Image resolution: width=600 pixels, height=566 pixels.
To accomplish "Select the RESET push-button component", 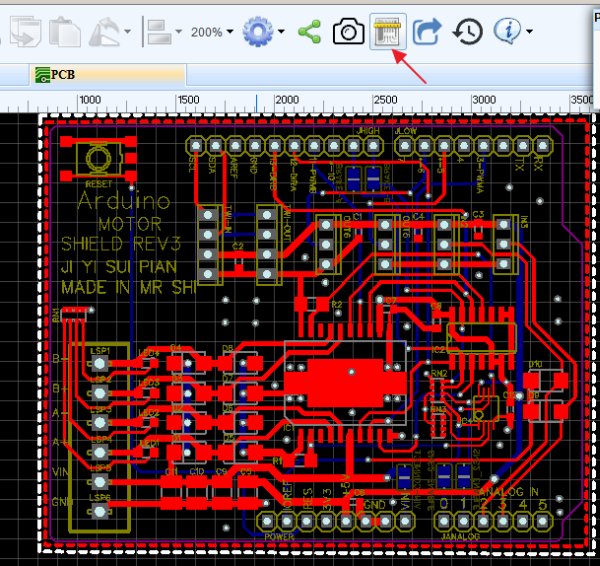I will [98, 158].
